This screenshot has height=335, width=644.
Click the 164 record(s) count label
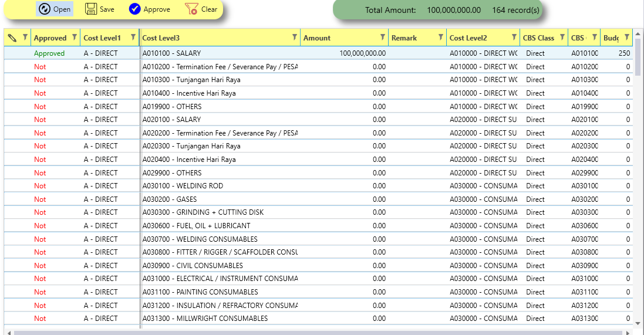click(x=516, y=10)
